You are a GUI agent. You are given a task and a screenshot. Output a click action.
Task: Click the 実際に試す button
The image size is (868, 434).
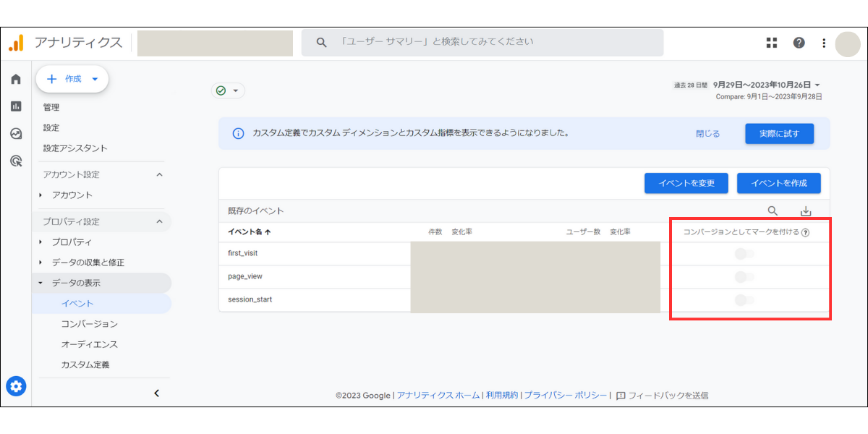point(780,134)
